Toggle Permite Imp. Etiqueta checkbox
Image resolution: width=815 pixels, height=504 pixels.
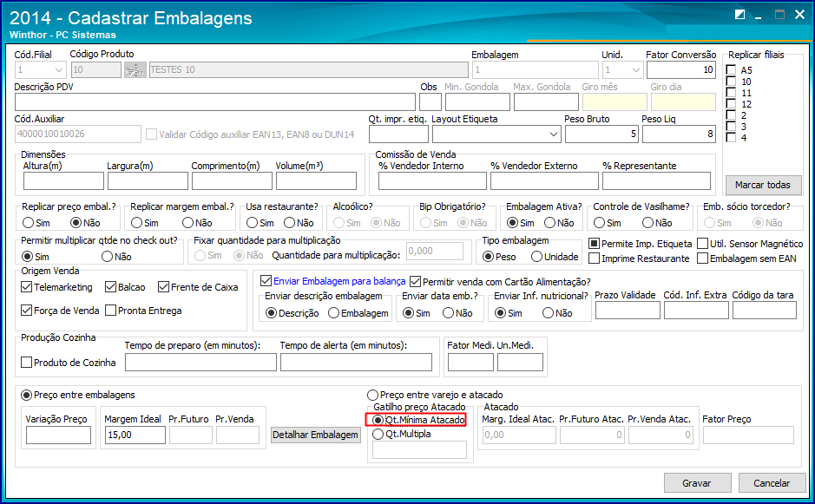pos(594,243)
